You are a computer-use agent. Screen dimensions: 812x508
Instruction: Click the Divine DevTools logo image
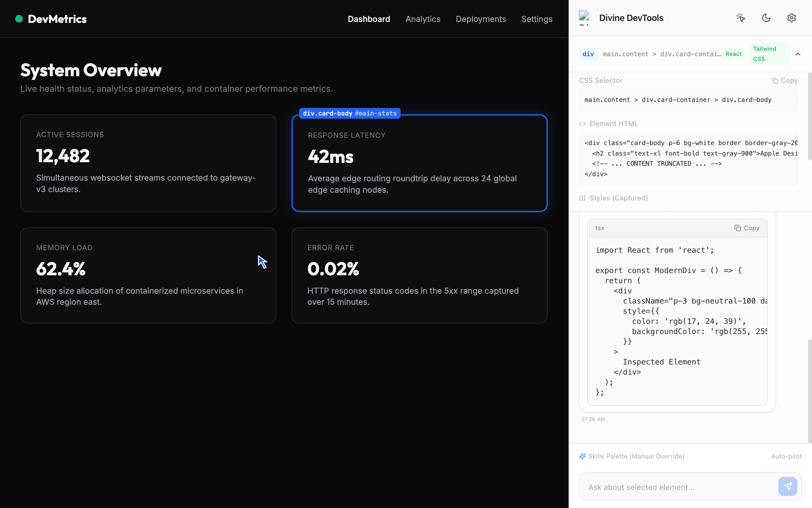tap(584, 18)
